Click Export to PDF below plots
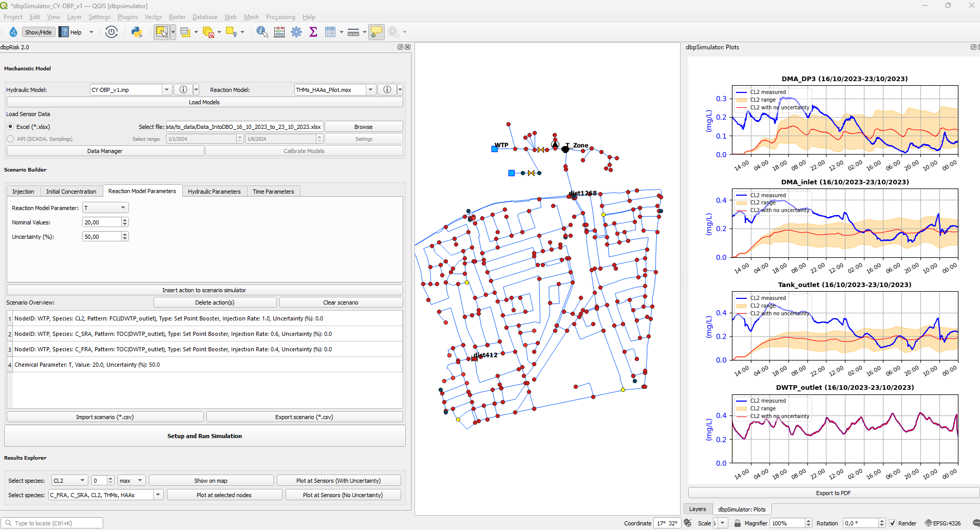The image size is (980, 530). point(833,493)
